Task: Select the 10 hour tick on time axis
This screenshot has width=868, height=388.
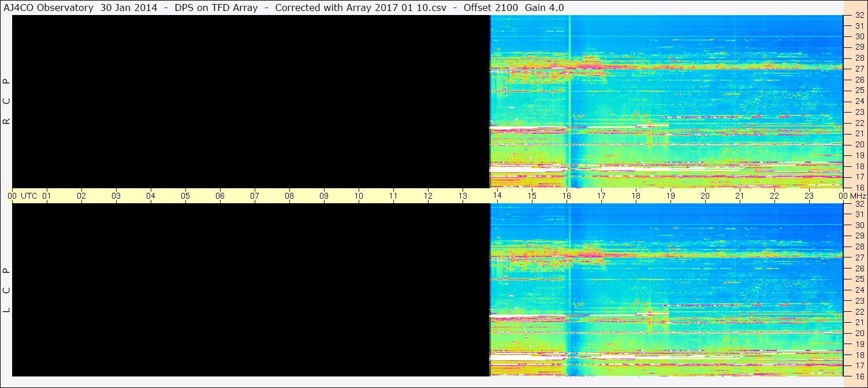Action: [x=359, y=196]
